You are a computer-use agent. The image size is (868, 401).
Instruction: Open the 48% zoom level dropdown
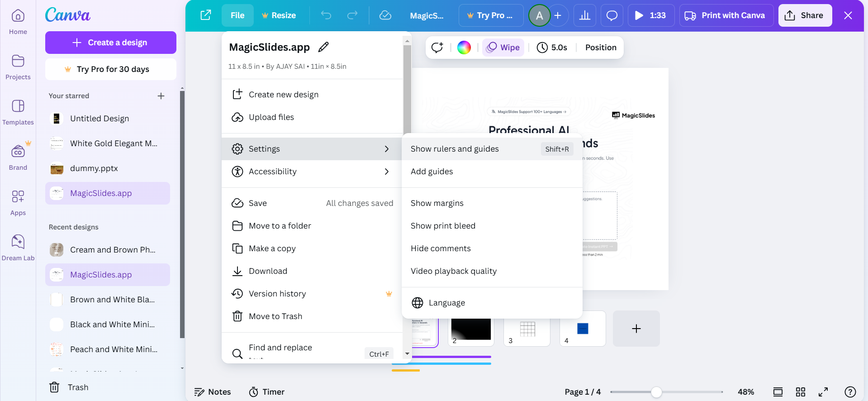point(746,392)
